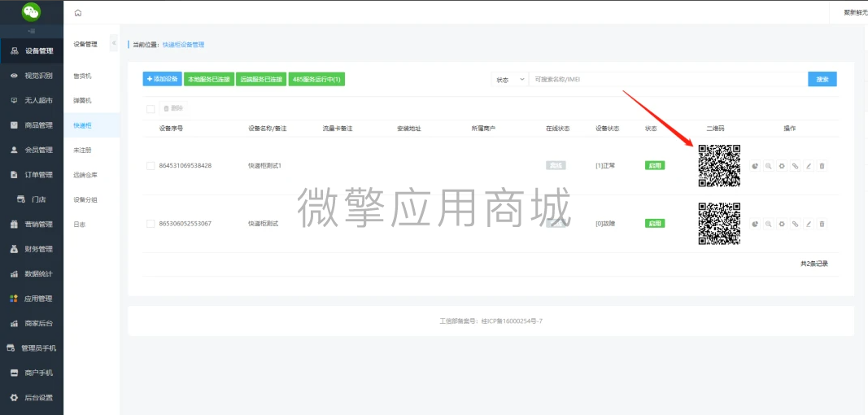Click the [0]故障 device status
This screenshot has width=868, height=415.
tap(607, 223)
